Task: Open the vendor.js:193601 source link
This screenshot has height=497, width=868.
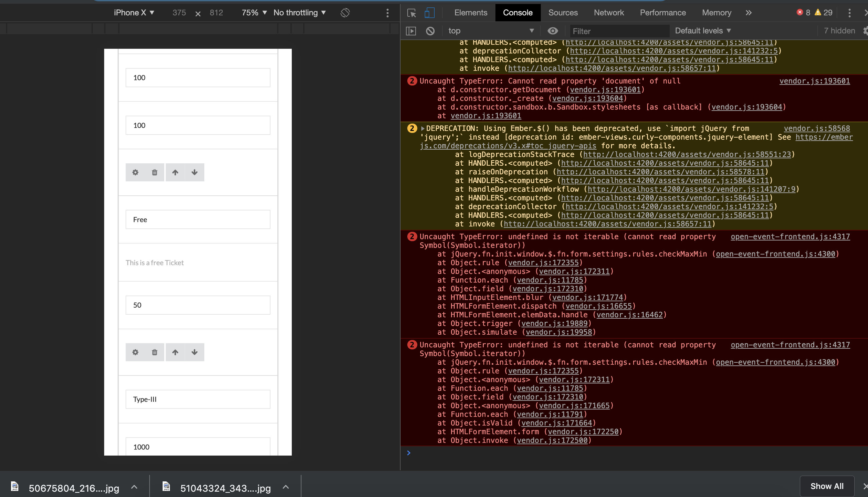Action: [x=814, y=81]
